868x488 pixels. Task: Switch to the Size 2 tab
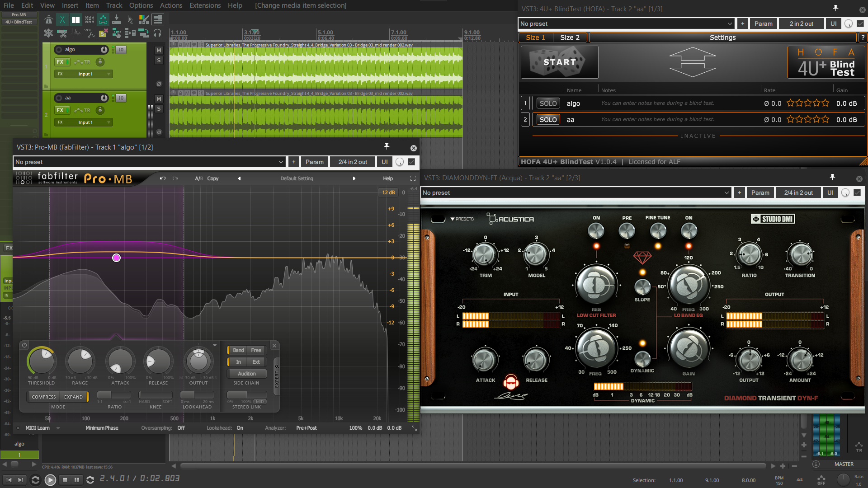[570, 38]
